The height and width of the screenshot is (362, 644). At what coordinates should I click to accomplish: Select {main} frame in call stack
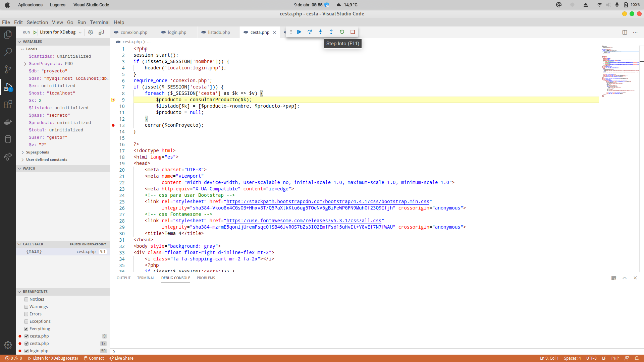(63, 252)
